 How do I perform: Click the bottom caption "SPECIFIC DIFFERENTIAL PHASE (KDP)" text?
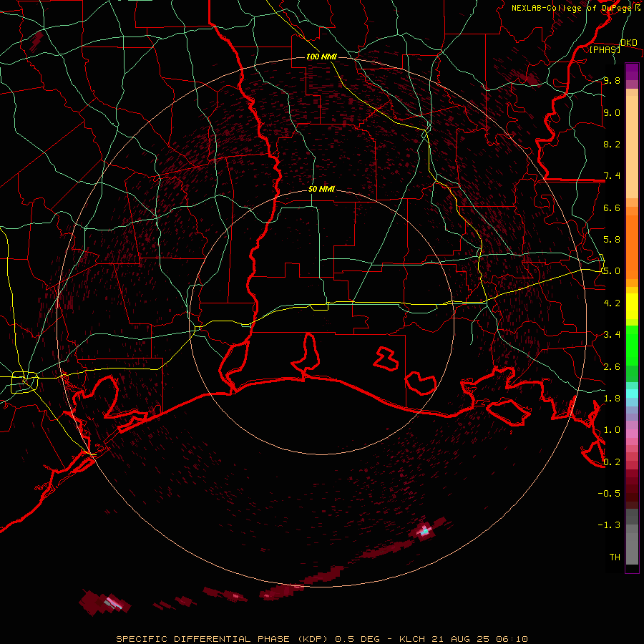tap(223, 639)
